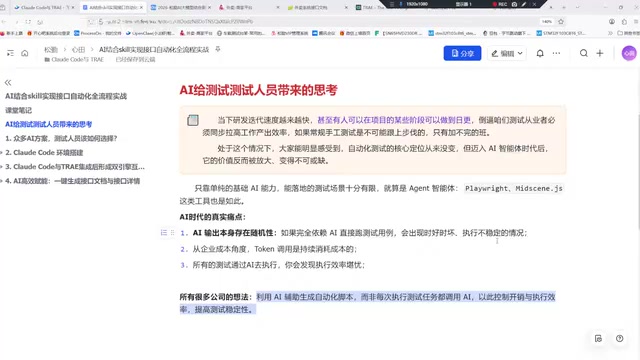Select outline title AI结合skill实现接口自动化全流程实战

coord(66,96)
